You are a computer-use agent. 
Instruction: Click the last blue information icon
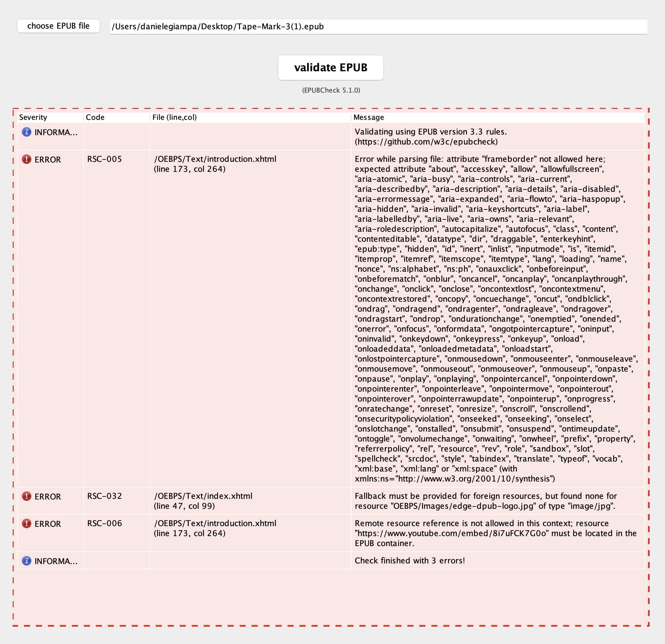coord(27,561)
